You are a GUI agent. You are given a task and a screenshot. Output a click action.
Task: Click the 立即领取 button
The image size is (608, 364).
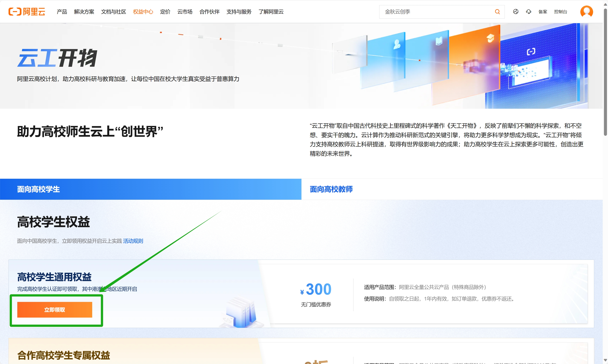click(x=54, y=310)
